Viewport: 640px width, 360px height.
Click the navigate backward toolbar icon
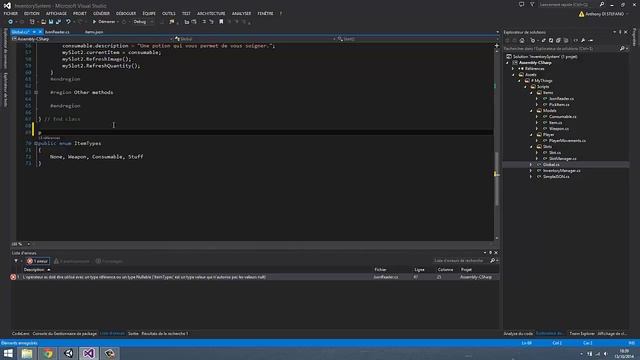[x=11, y=22]
